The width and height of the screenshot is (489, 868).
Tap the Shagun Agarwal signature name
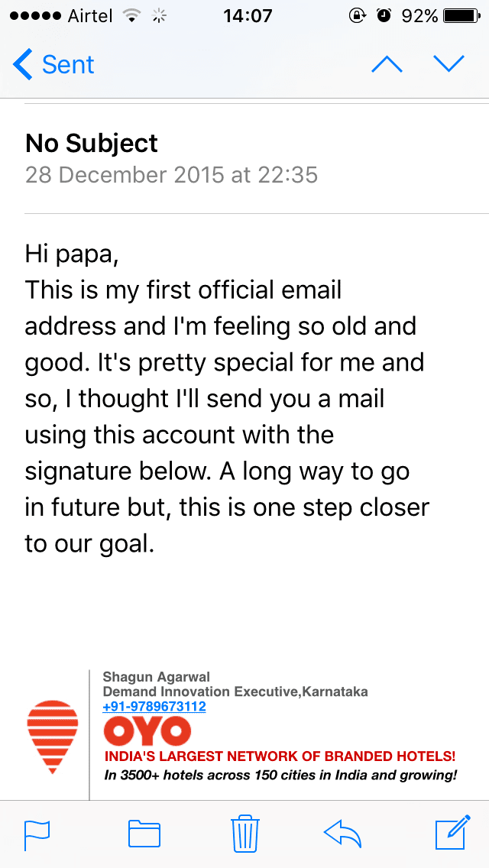156,677
